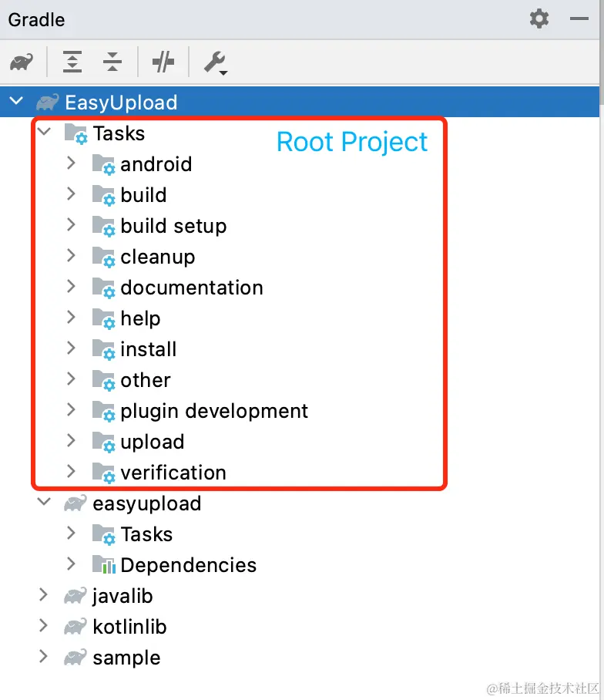Select the plugin development label
This screenshot has width=604, height=700.
pyautogui.click(x=214, y=411)
